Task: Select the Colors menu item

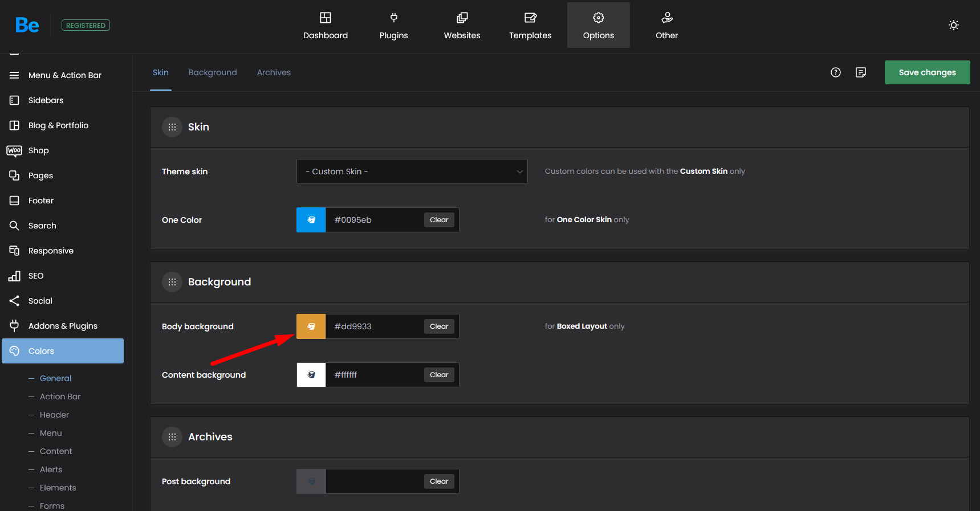Action: coord(63,351)
